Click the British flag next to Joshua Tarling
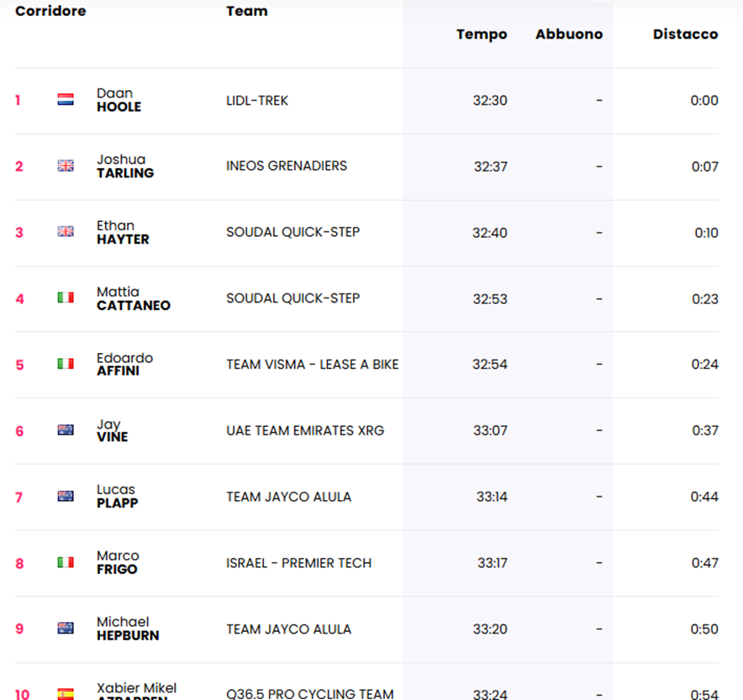This screenshot has width=743, height=700. (x=66, y=166)
